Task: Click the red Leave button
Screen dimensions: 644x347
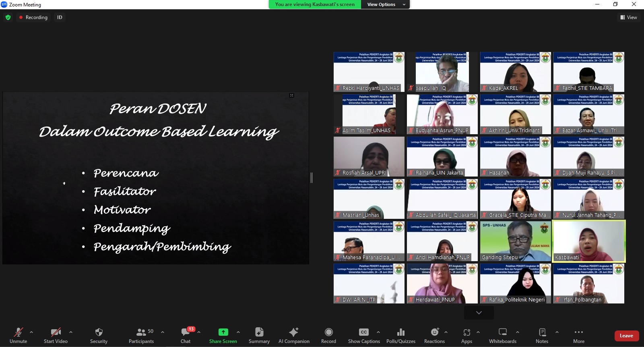Action: (x=627, y=336)
